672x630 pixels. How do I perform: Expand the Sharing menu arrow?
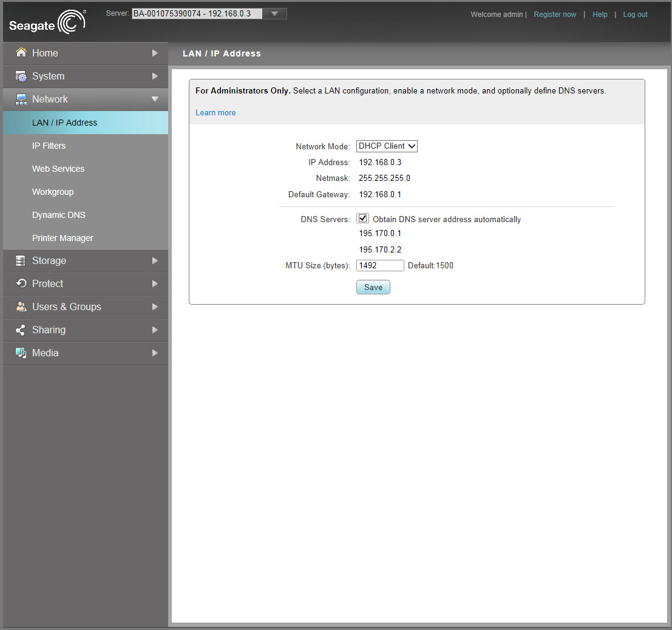point(155,330)
